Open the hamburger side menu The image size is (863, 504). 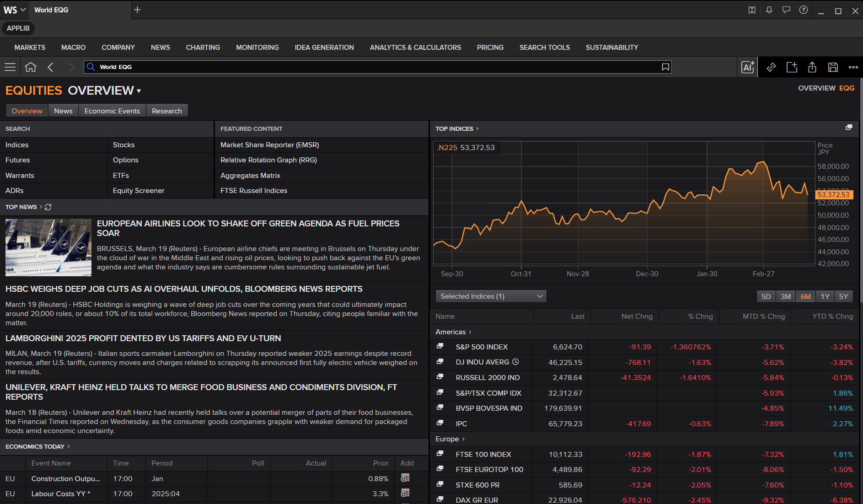point(10,67)
